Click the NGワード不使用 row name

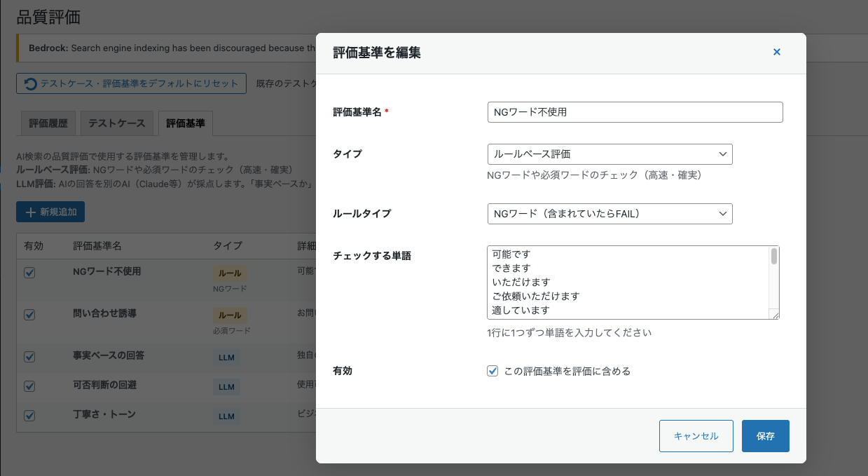[107, 271]
